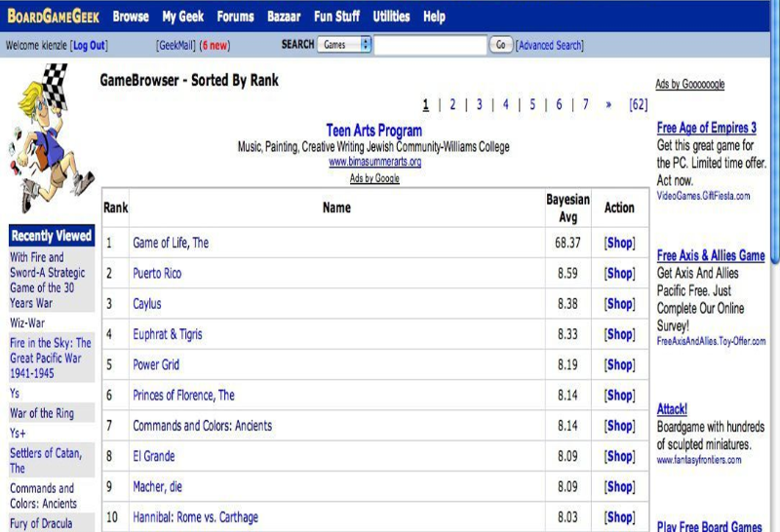Screen dimensions: 780x532
Task: Click the running geek mascot image
Action: [x=52, y=137]
